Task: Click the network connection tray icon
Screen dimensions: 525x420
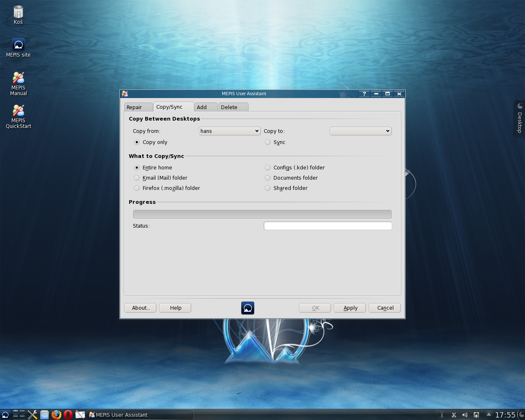Action: click(476, 415)
